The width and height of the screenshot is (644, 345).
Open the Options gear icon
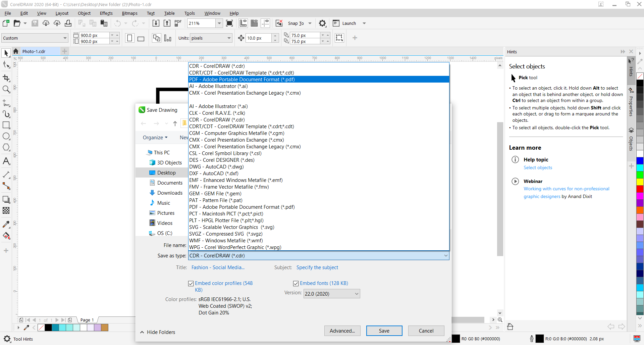point(322,23)
